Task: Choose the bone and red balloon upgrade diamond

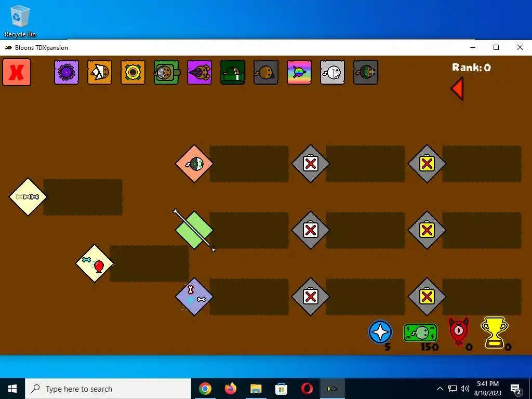Action: [x=95, y=263]
